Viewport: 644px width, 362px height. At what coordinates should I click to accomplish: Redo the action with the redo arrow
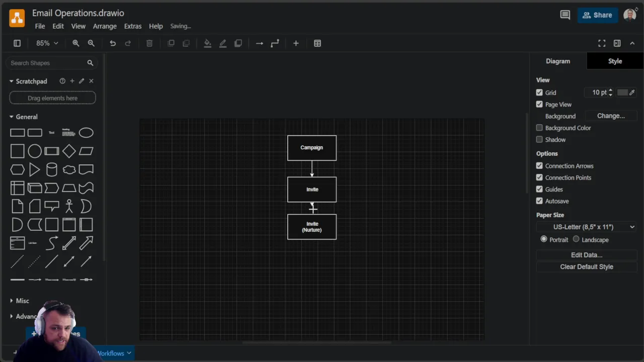click(128, 43)
